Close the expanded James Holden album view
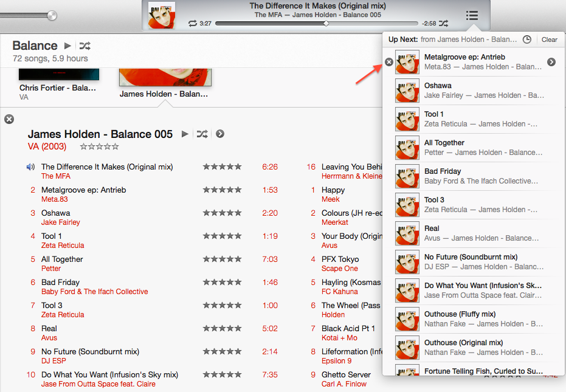This screenshot has width=566, height=392. (9, 119)
